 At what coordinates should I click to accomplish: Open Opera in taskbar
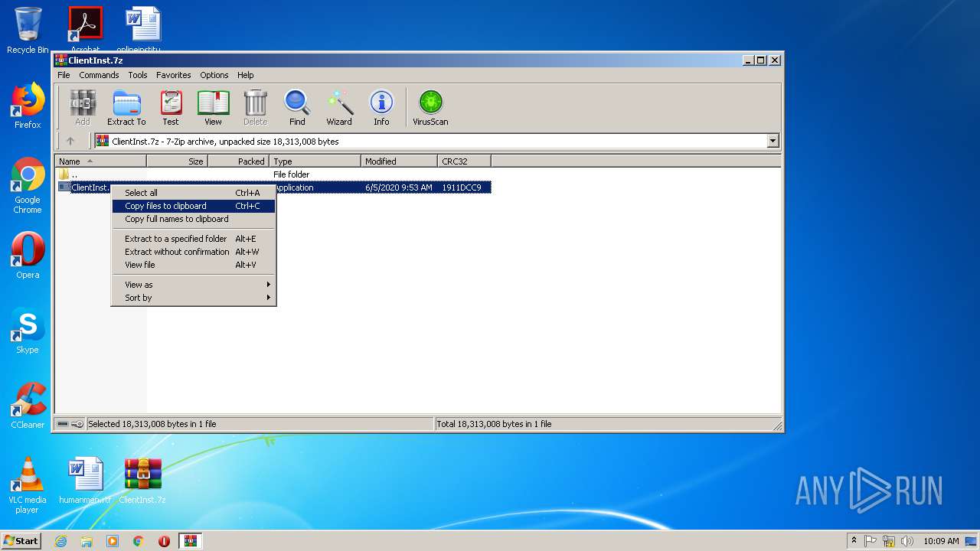[x=164, y=541]
